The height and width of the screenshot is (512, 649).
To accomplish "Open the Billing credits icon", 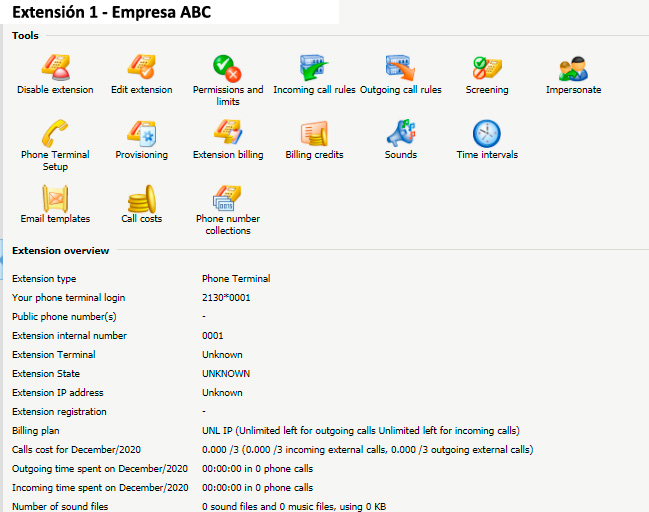I will [314, 133].
